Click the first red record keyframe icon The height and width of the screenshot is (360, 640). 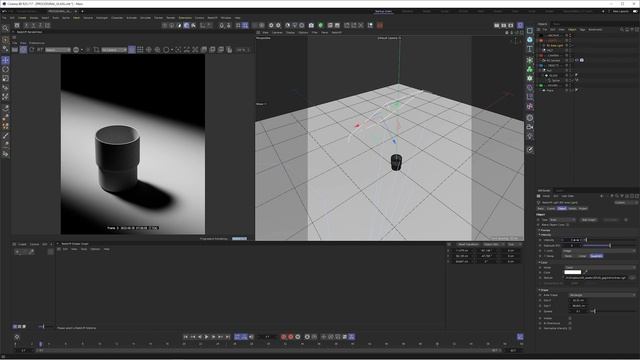(284, 337)
